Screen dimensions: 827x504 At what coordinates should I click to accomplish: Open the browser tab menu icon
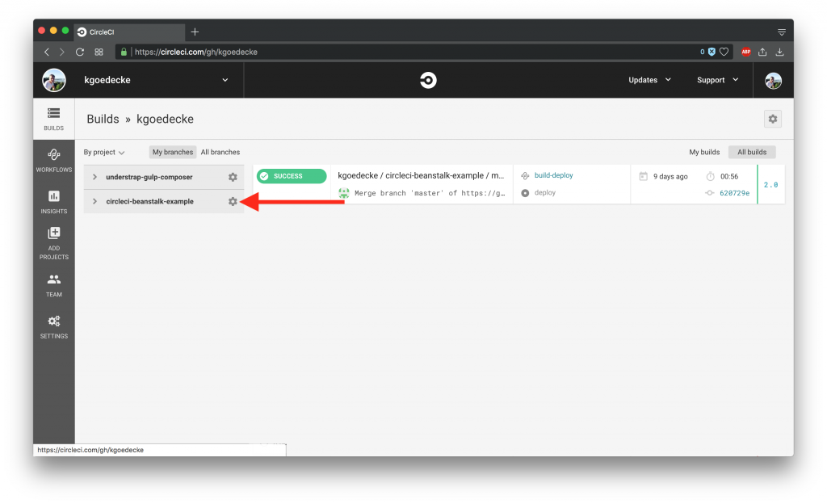point(782,32)
